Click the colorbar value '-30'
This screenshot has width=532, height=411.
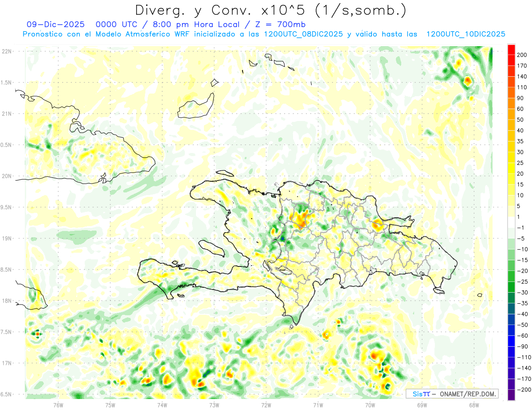coord(522,293)
